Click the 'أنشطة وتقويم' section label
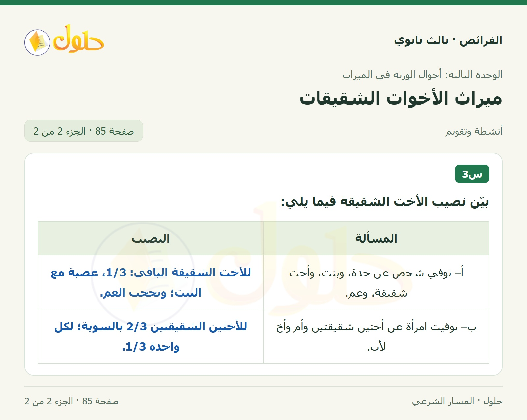This screenshot has height=420, width=527. 474,131
